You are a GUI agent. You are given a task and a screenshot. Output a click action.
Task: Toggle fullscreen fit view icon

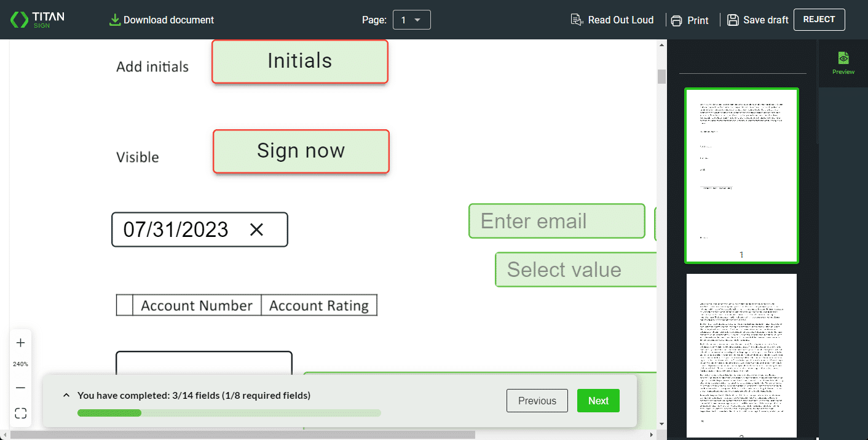pyautogui.click(x=20, y=414)
